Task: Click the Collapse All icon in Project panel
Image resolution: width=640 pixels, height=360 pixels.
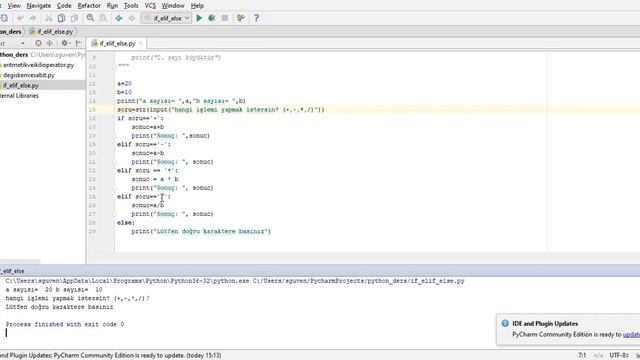Action: click(x=50, y=43)
